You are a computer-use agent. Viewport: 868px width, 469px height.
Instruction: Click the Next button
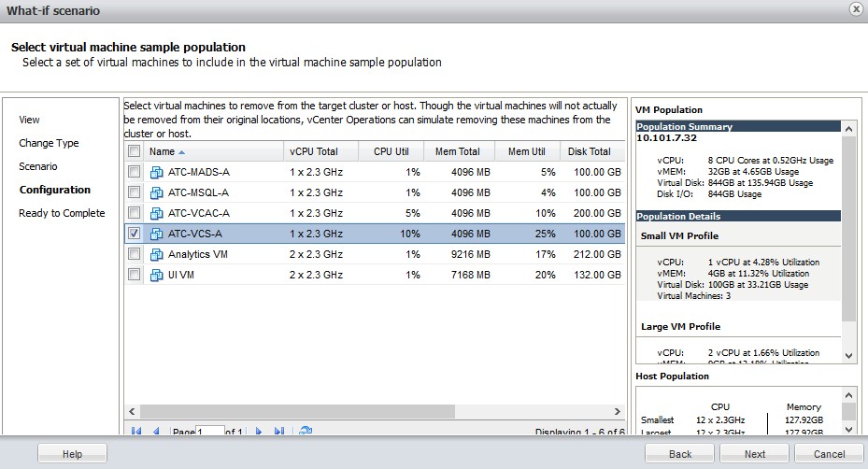pos(755,454)
